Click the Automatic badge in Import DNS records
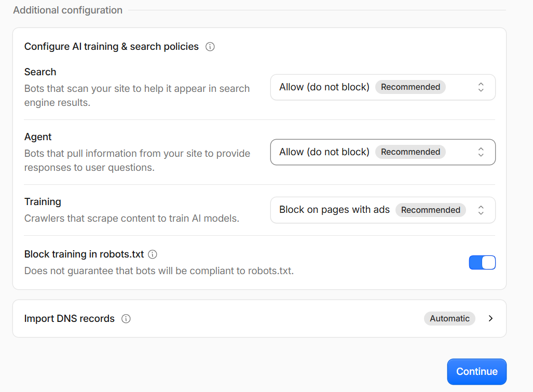The image size is (533, 392). pyautogui.click(x=449, y=319)
